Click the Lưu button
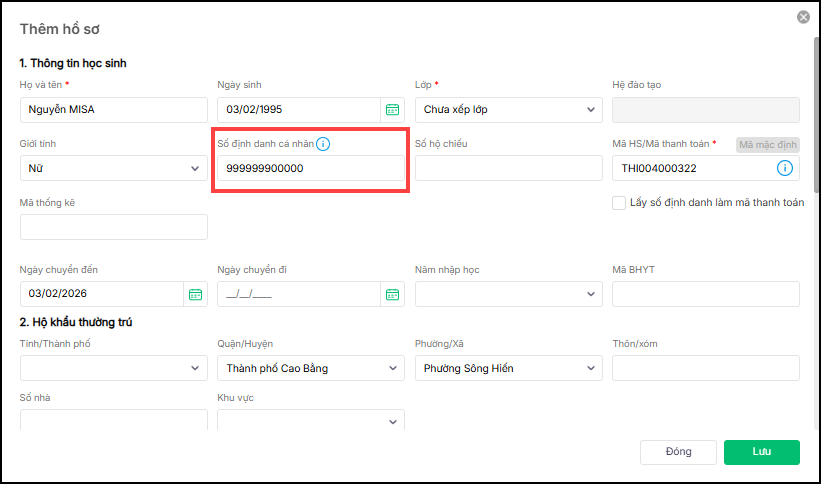The width and height of the screenshot is (821, 484). (761, 452)
